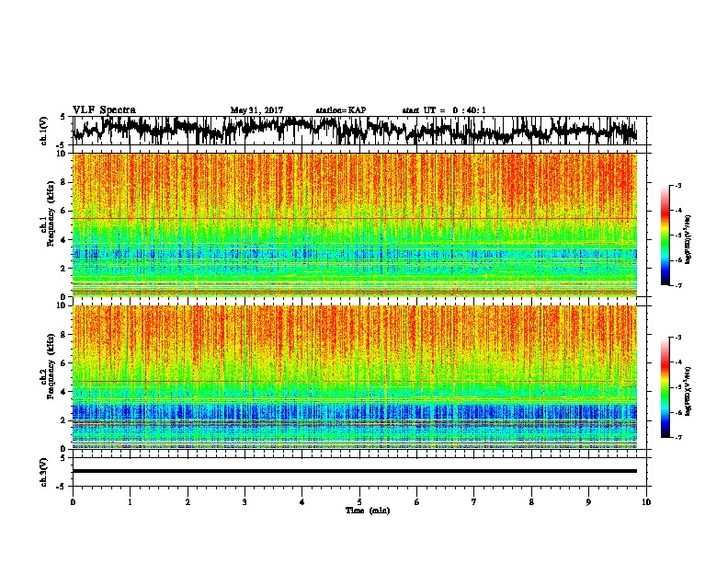This screenshot has width=728, height=563.
Task: Click time axis tick label '2'
Action: point(188,501)
